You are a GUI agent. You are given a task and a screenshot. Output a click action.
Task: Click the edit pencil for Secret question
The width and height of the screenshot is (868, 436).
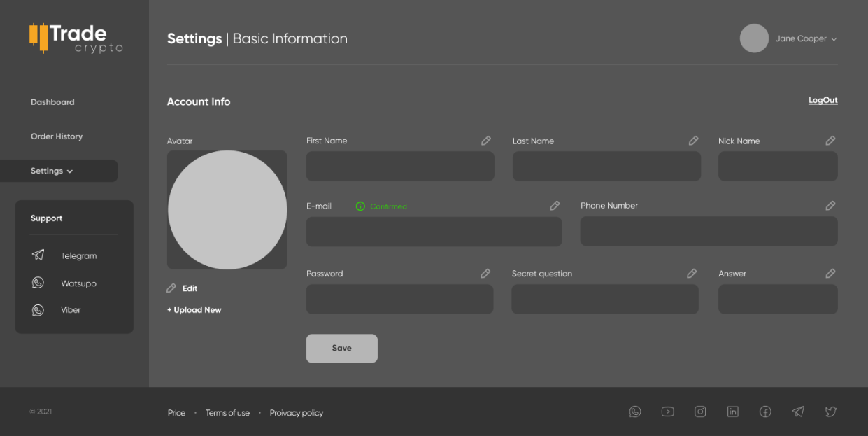692,274
